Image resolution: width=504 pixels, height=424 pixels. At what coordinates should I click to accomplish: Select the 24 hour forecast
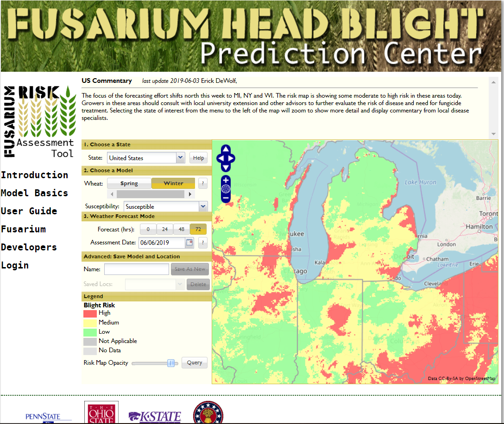(164, 229)
